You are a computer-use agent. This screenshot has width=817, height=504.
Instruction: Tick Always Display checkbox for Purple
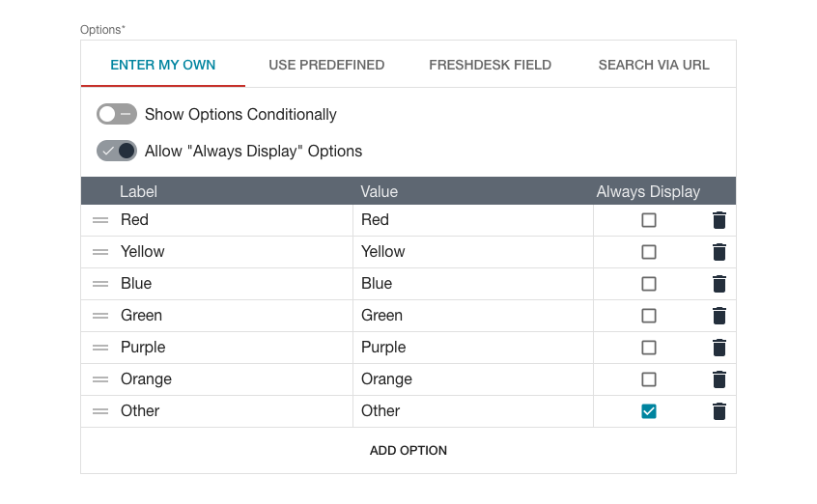649,348
